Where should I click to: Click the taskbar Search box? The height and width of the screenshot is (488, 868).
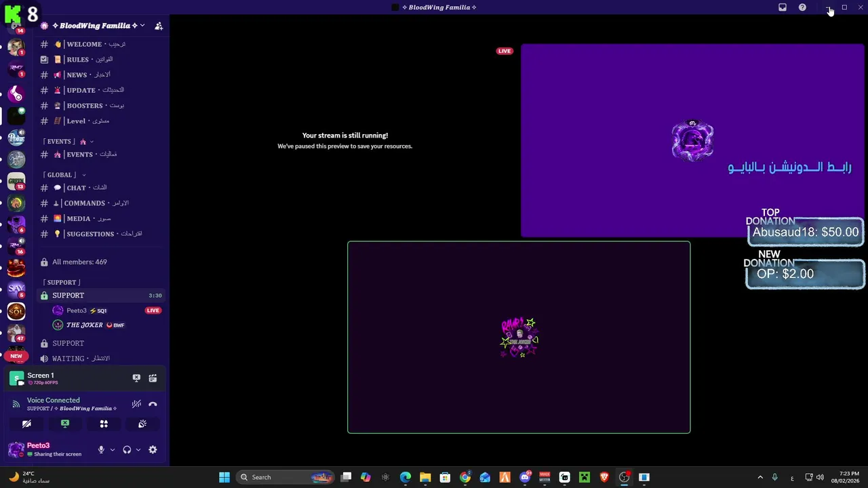pyautogui.click(x=285, y=477)
